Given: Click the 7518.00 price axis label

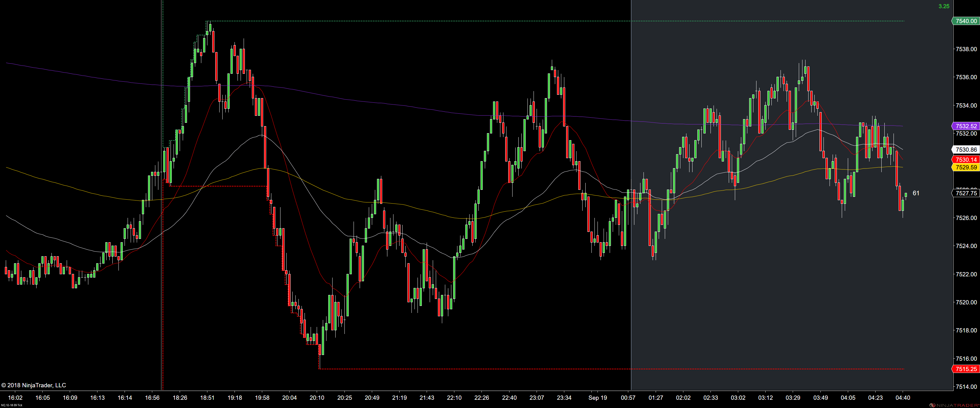Looking at the screenshot, I should [966, 330].
